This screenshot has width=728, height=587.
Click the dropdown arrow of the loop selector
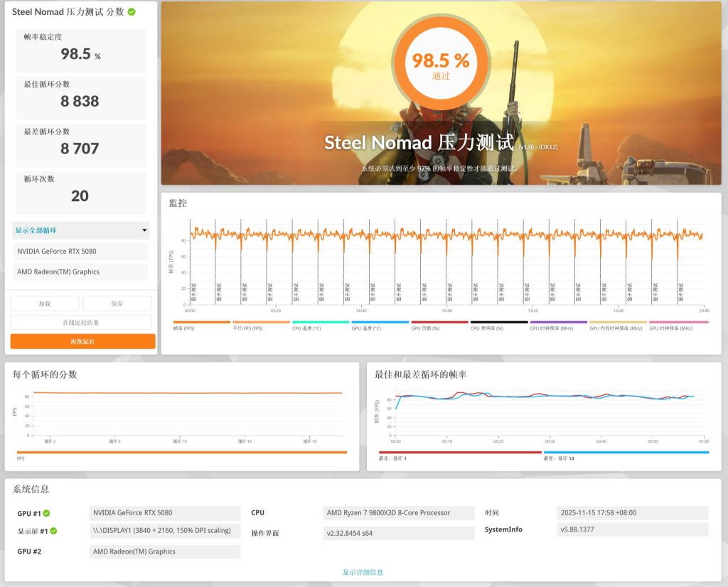click(x=145, y=231)
